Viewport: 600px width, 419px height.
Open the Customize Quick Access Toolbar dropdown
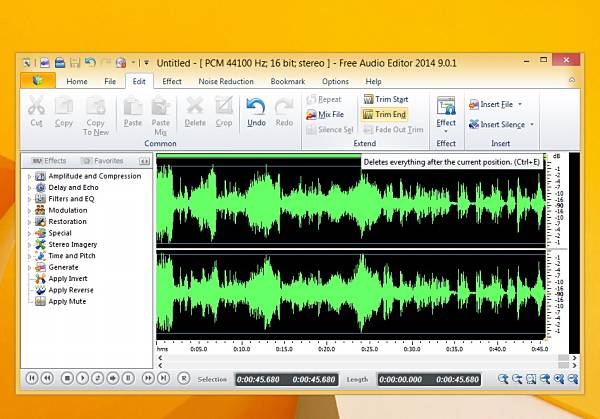[146, 62]
